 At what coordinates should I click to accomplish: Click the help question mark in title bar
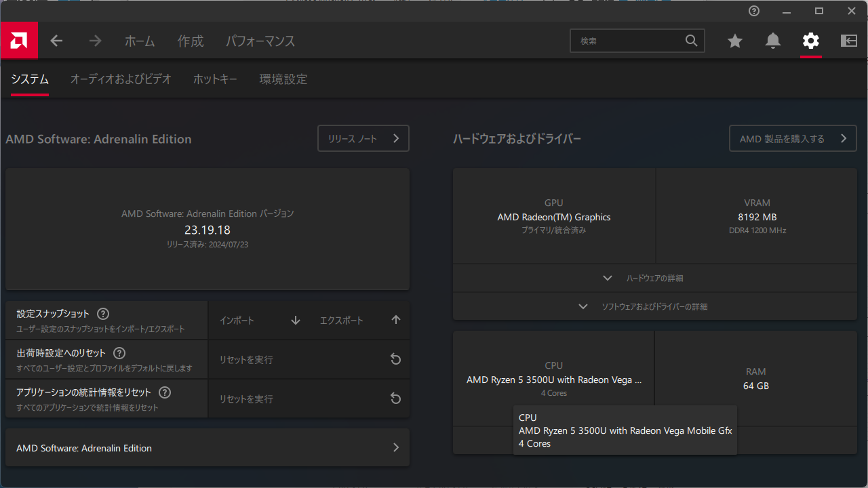pyautogui.click(x=754, y=11)
